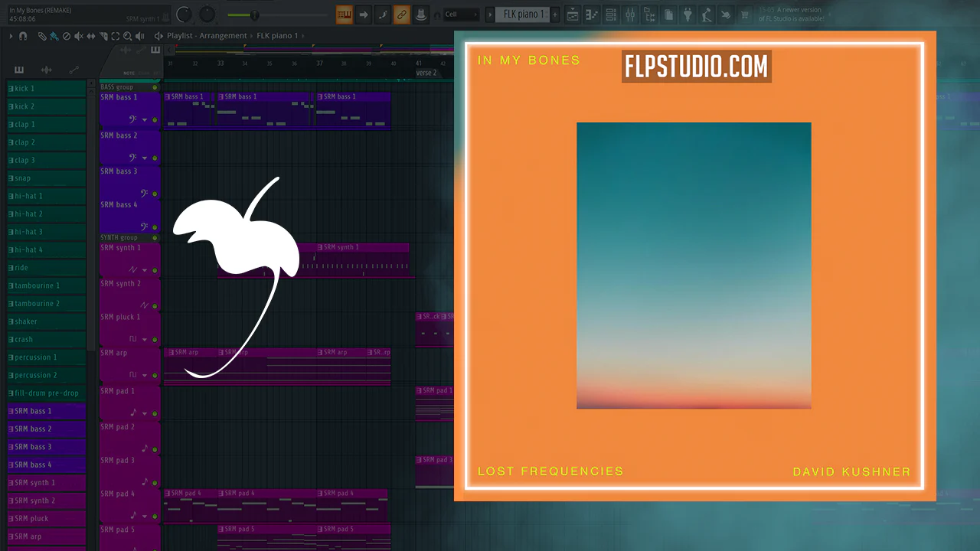Select the Zoom magnifier tool
This screenshot has width=980, height=551.
(127, 36)
